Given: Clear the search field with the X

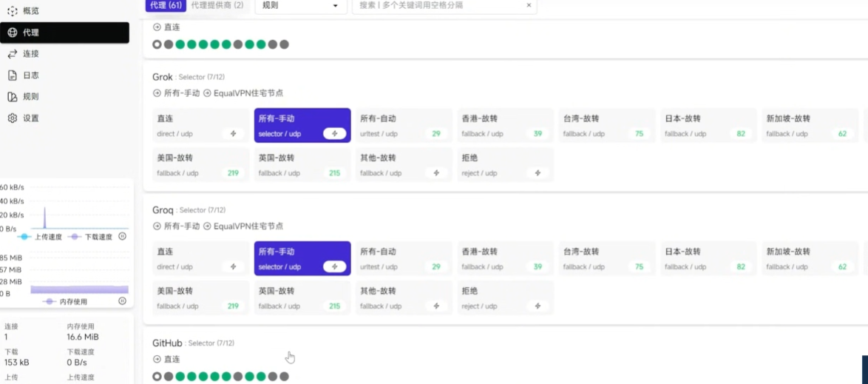Looking at the screenshot, I should (x=529, y=5).
